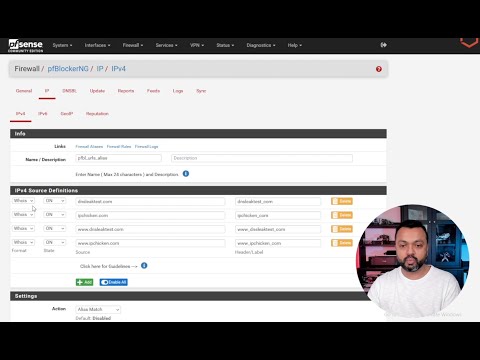The width and height of the screenshot is (480, 360).
Task: Open the VPN menu
Action: (x=197, y=45)
